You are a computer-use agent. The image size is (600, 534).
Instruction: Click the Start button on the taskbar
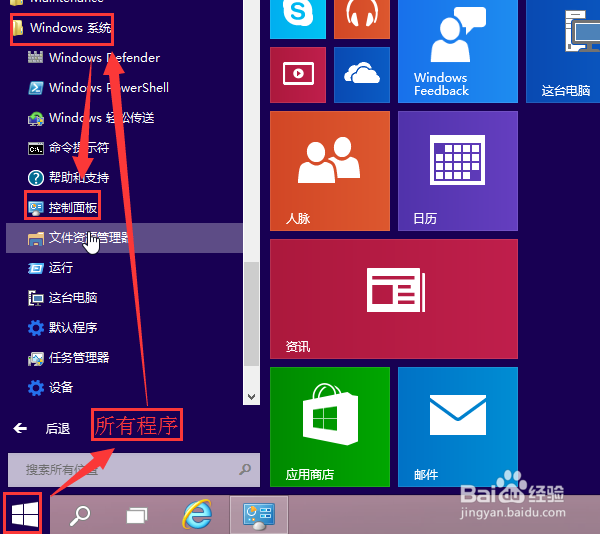24,514
